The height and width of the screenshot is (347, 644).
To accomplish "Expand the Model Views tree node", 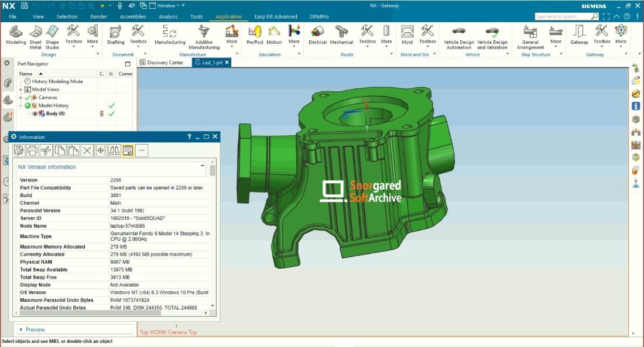I will coord(21,90).
